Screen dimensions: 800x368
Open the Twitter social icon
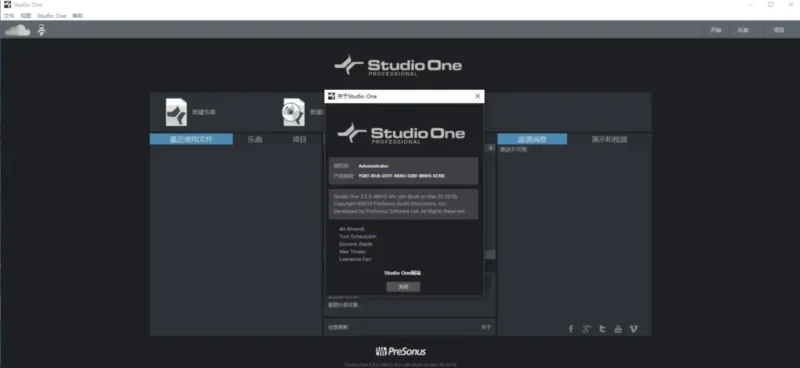pos(602,329)
